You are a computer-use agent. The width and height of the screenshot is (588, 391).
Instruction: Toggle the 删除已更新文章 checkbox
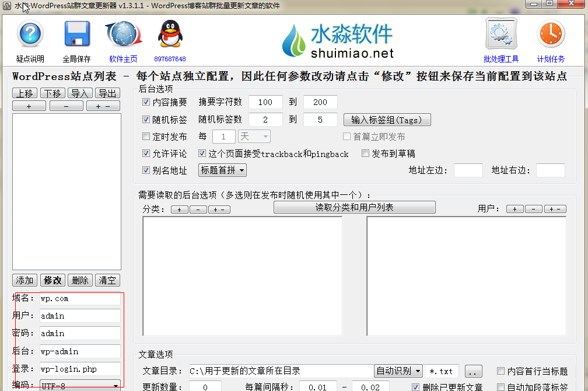(415, 387)
